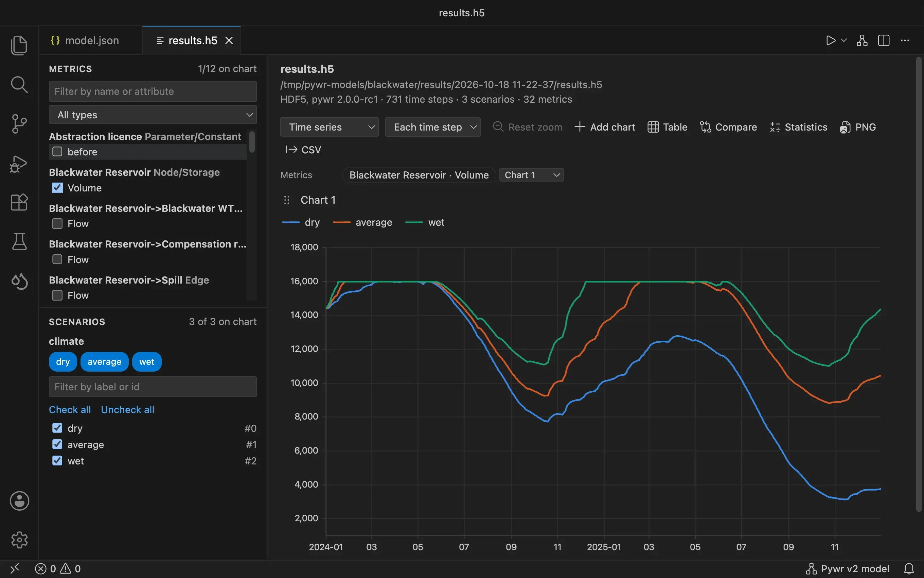Switch to the model.json tab

click(x=90, y=40)
